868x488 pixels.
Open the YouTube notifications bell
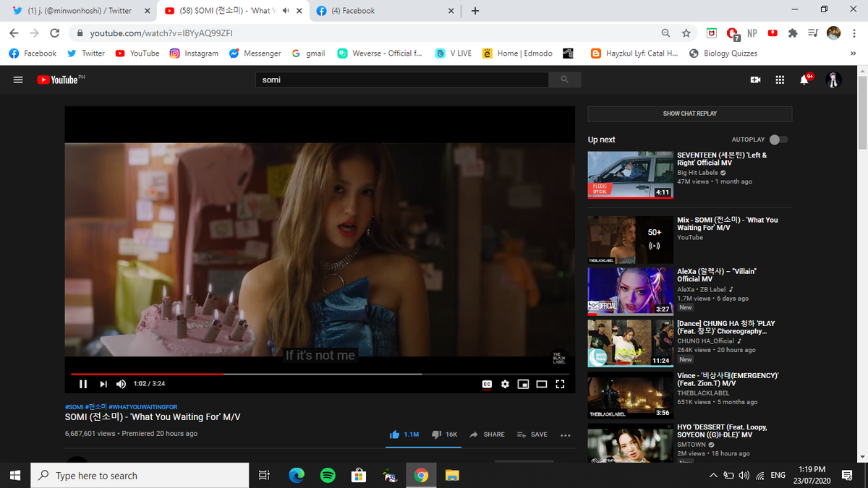coord(804,80)
